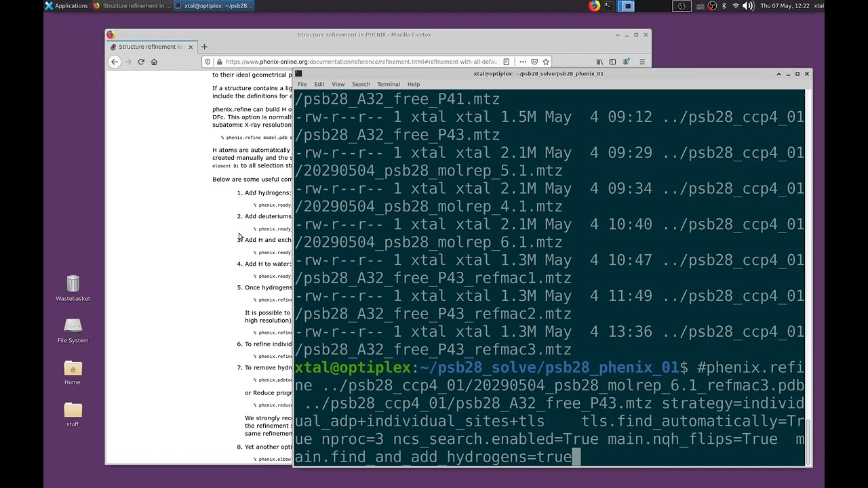
Task: Click '% phenix.refine model.pdb' code line
Action: coord(256,138)
